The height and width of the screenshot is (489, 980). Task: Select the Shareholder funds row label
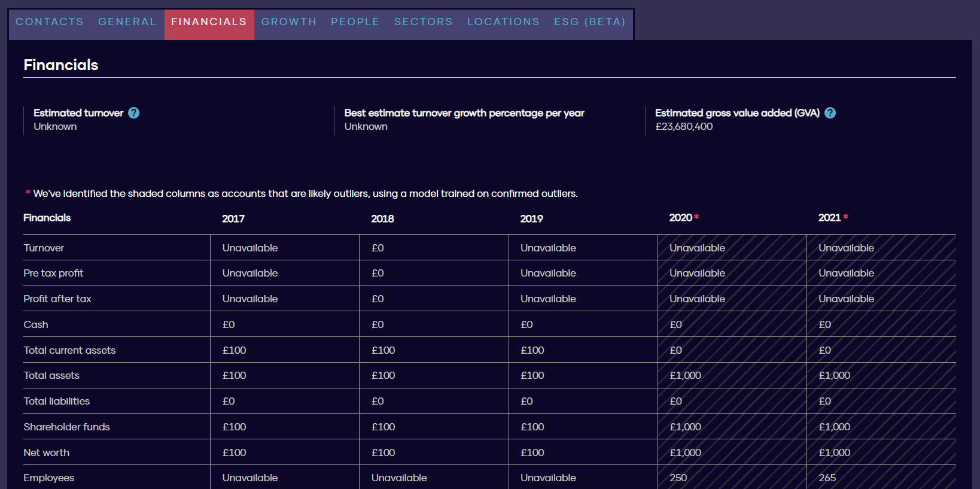[x=66, y=427]
